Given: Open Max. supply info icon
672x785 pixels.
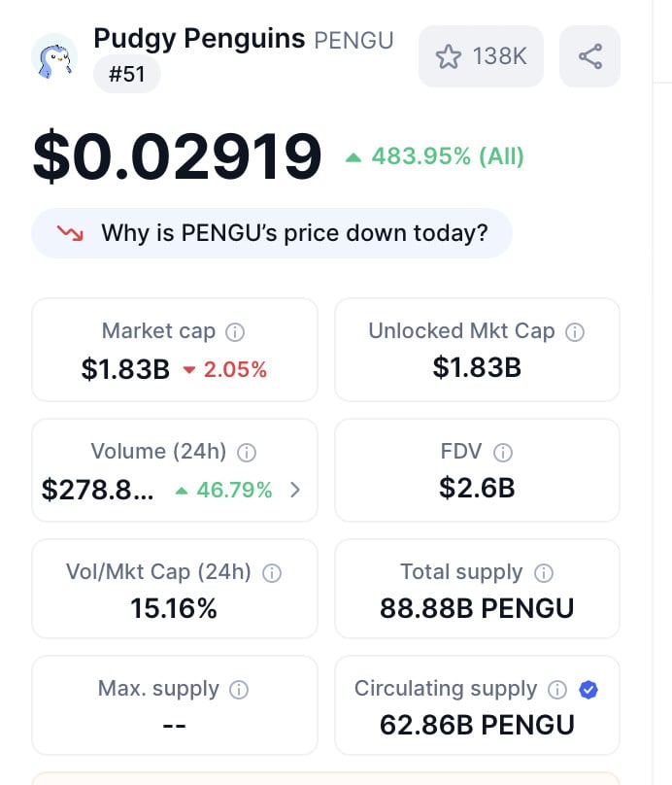Looking at the screenshot, I should point(239,690).
